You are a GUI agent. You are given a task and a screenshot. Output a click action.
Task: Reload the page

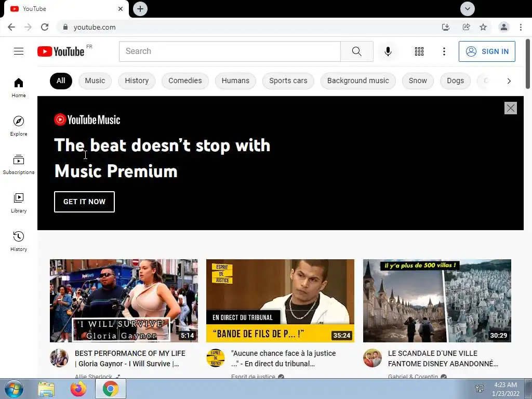coord(45,27)
